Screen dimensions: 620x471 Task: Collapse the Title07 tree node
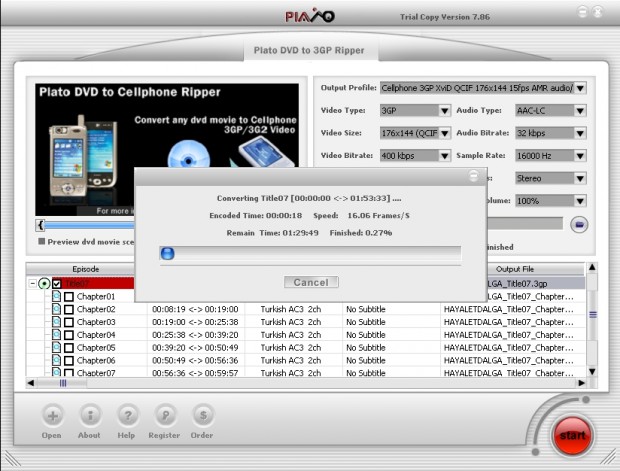pyautogui.click(x=33, y=284)
